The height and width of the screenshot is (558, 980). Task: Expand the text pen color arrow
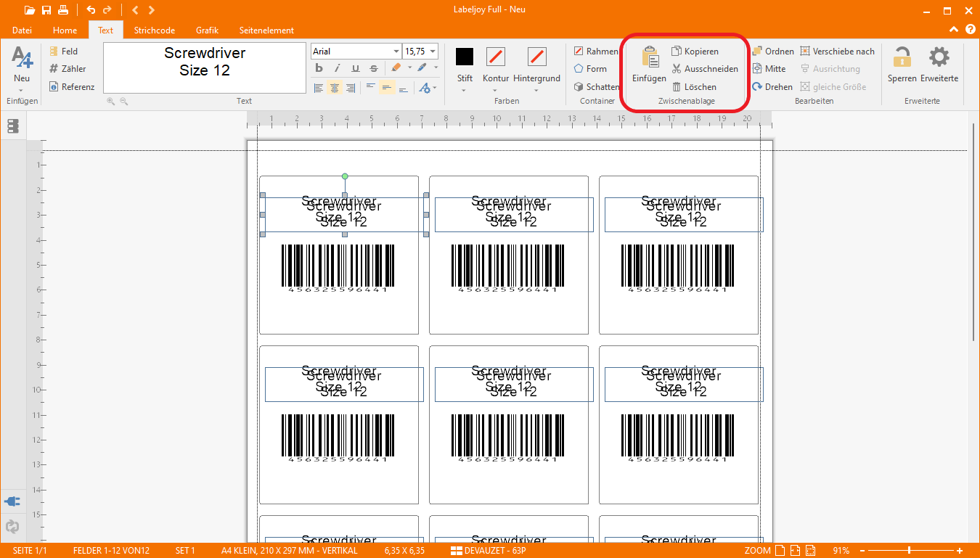tap(436, 68)
